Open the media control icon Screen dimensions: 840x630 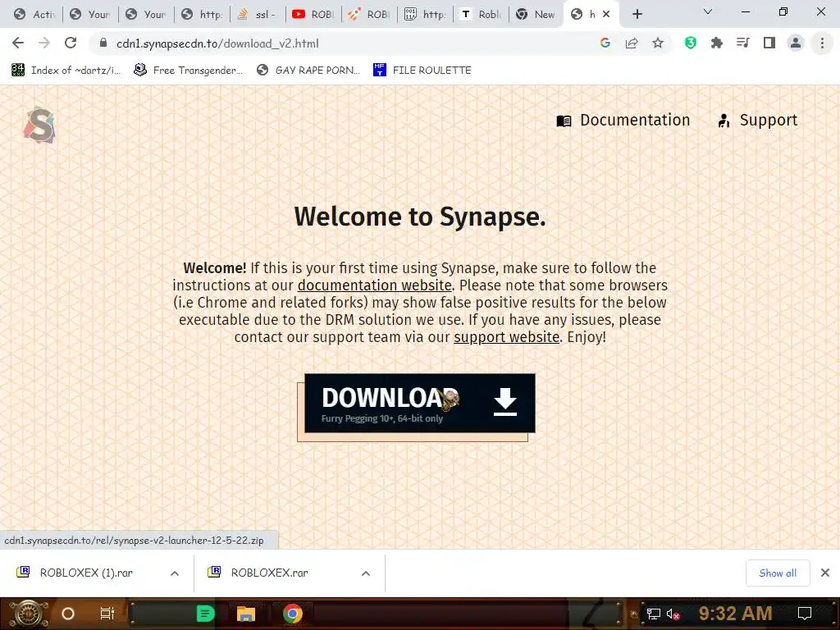tap(743, 43)
